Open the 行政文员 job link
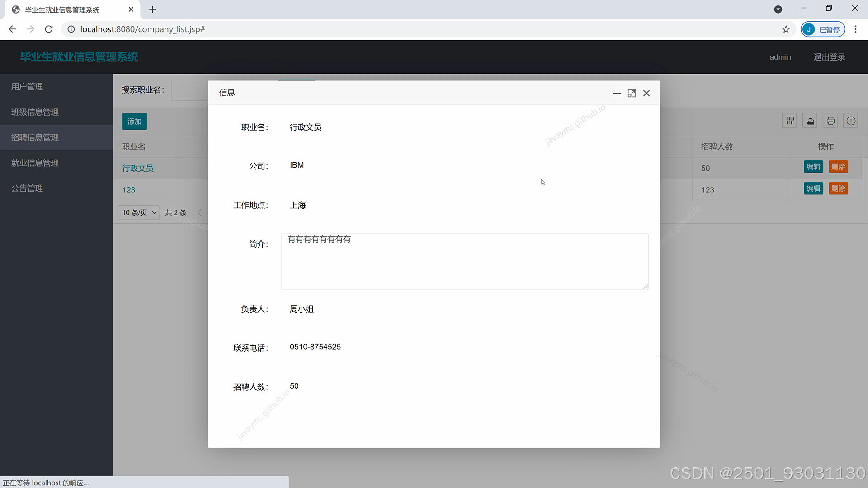Screen dimensions: 868x488 138,168
